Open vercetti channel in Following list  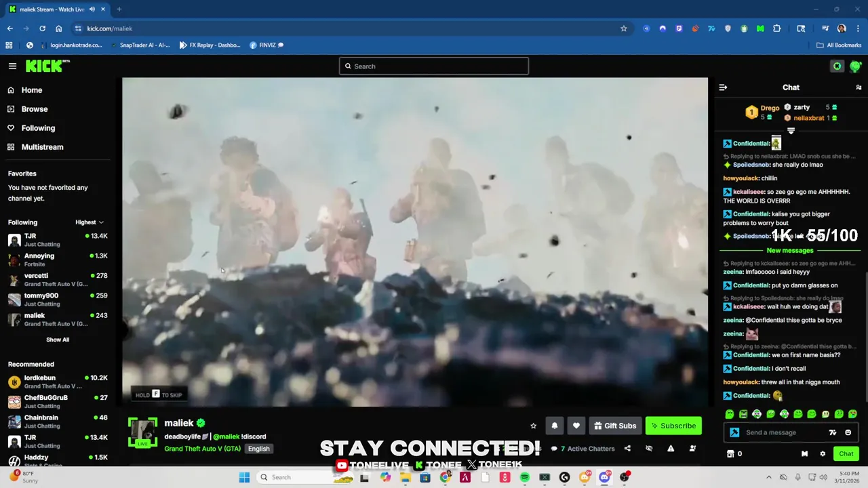pyautogui.click(x=58, y=279)
